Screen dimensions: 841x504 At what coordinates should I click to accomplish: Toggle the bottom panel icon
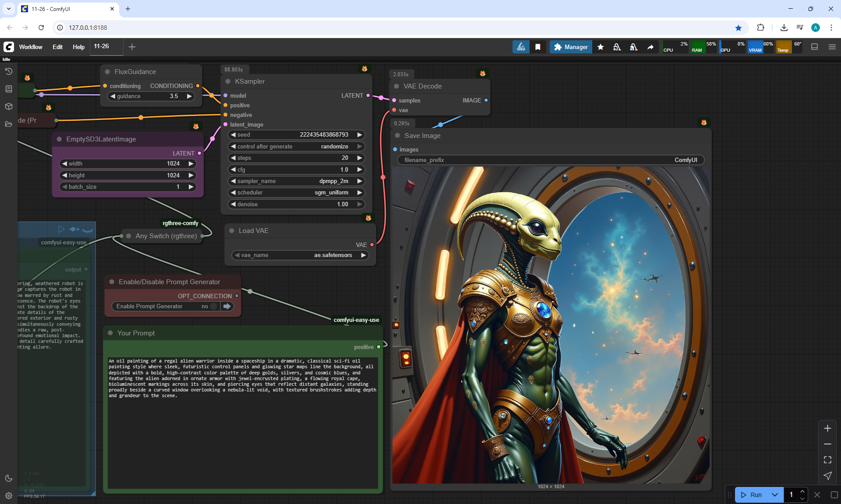pyautogui.click(x=814, y=47)
